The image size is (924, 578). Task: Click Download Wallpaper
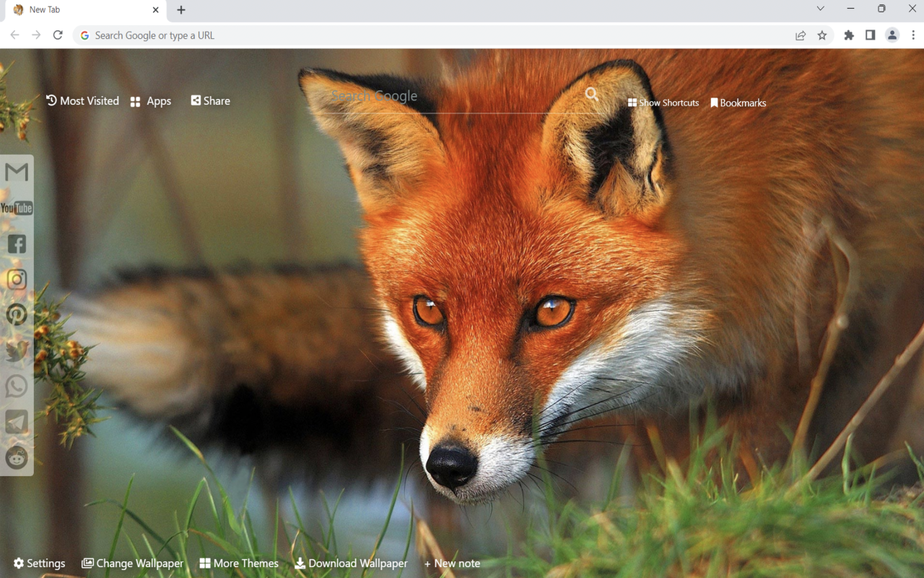coord(351,564)
